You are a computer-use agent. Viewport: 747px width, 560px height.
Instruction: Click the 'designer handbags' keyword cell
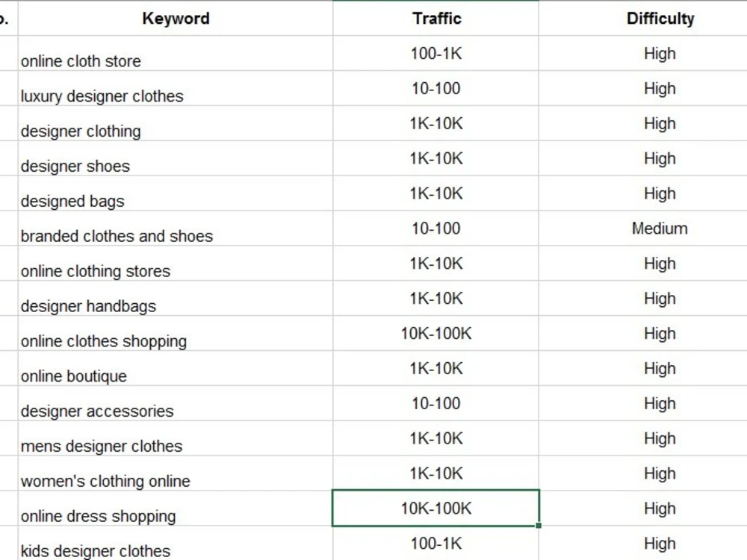tap(176, 299)
